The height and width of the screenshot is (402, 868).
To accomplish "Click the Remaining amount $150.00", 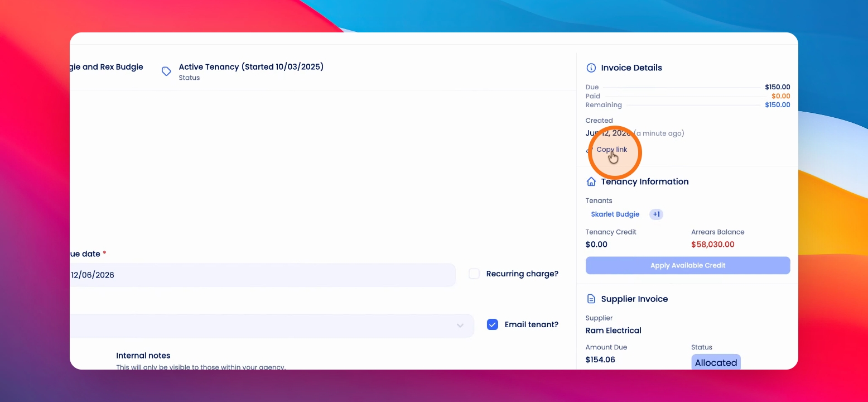I will [778, 105].
